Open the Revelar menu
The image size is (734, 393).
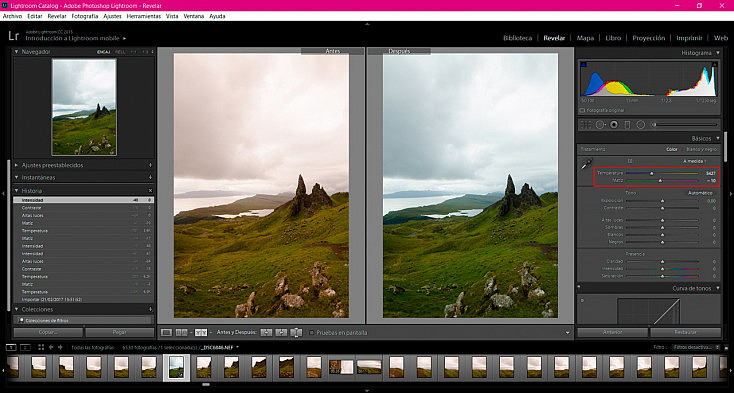pyautogui.click(x=57, y=16)
